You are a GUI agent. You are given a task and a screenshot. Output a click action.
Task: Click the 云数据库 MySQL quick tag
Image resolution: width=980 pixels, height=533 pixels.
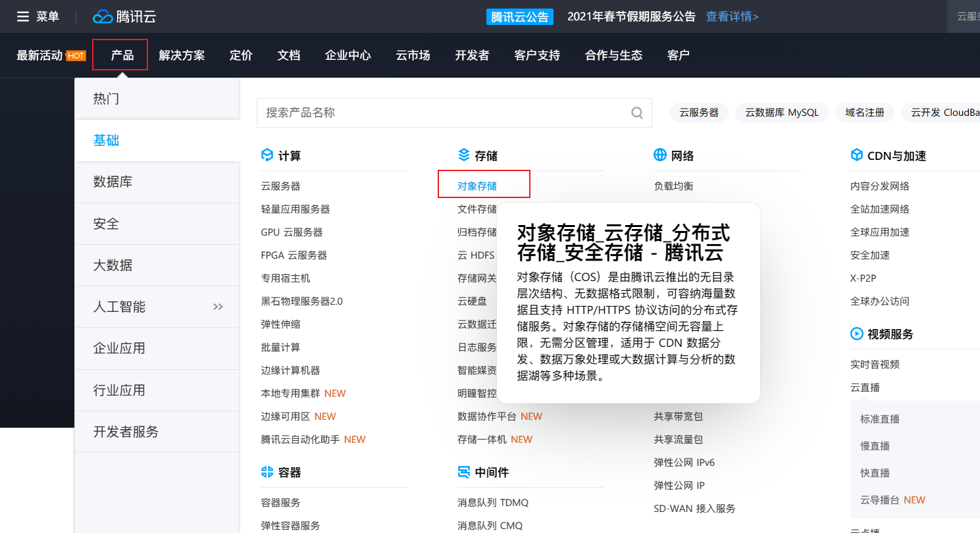coord(782,113)
